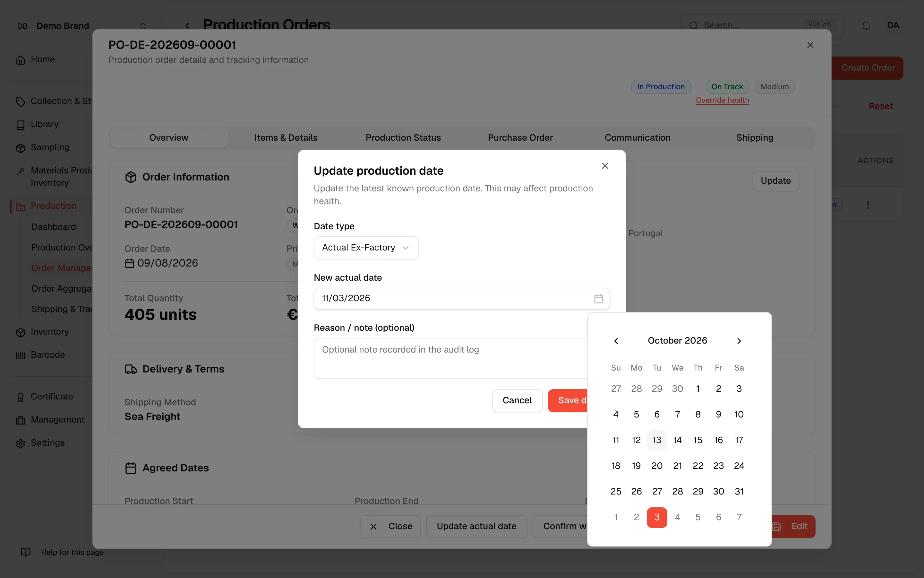
Task: Select October 13 in the calendar
Action: coord(657,440)
